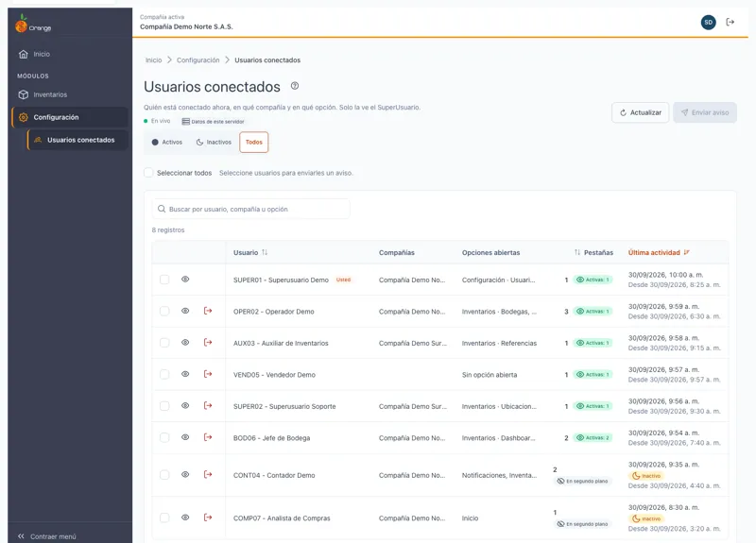The width and height of the screenshot is (756, 543).
Task: Click Usted badge beside SUPER01
Action: pos(343,280)
